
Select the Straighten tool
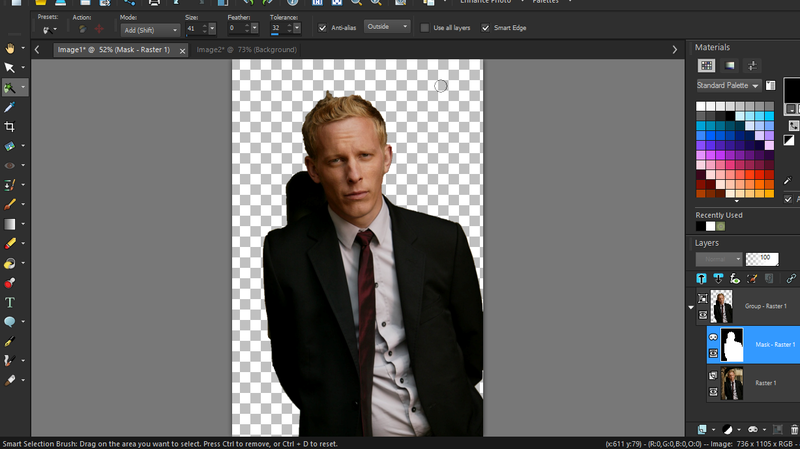(x=10, y=146)
